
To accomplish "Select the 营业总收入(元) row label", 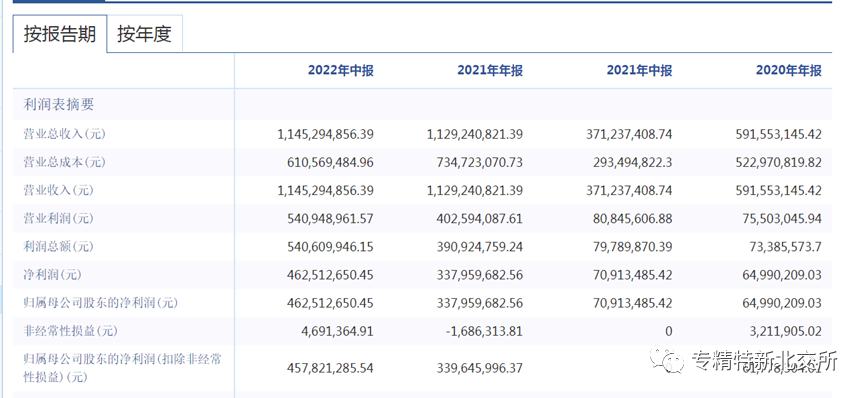I will pos(64,134).
